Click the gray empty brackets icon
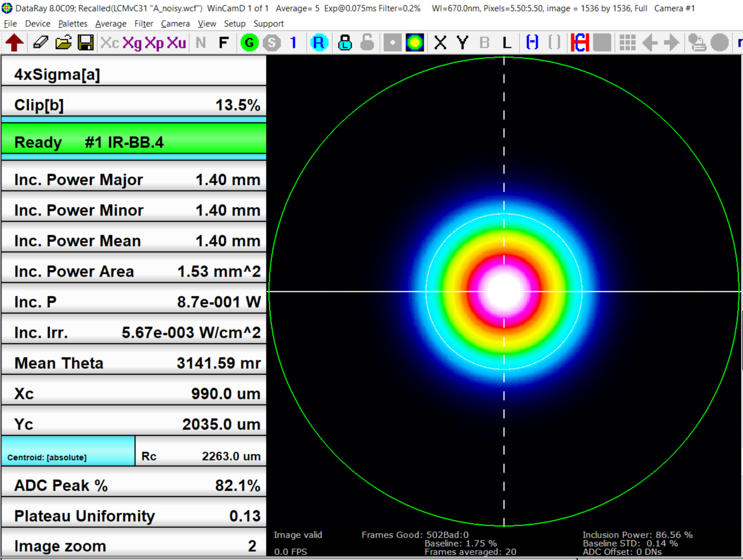 coord(555,43)
